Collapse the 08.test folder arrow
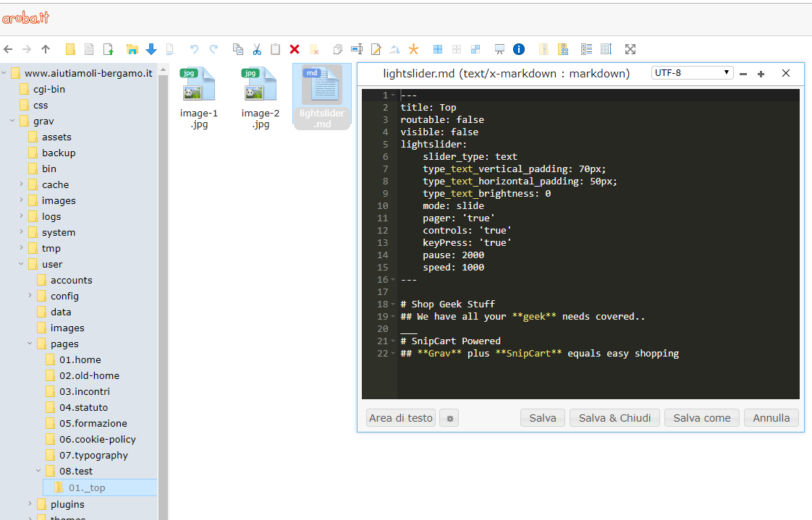812x520 pixels. tap(38, 471)
